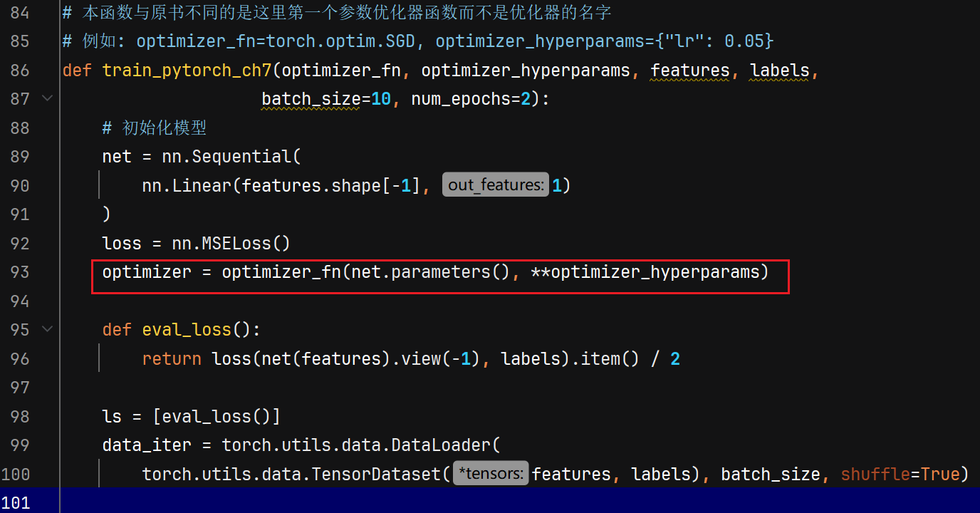Click the underlined batch_size parameter on line 87
The width and height of the screenshot is (980, 513).
311,99
